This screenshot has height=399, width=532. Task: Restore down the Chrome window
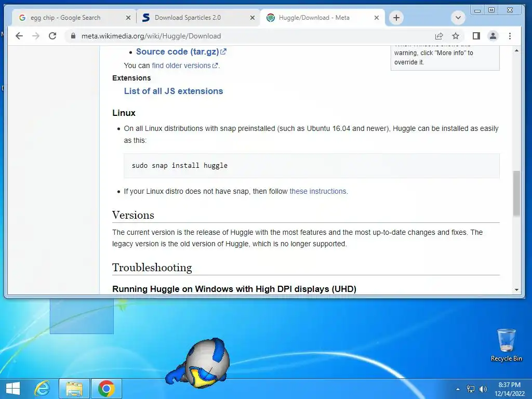pyautogui.click(x=491, y=10)
